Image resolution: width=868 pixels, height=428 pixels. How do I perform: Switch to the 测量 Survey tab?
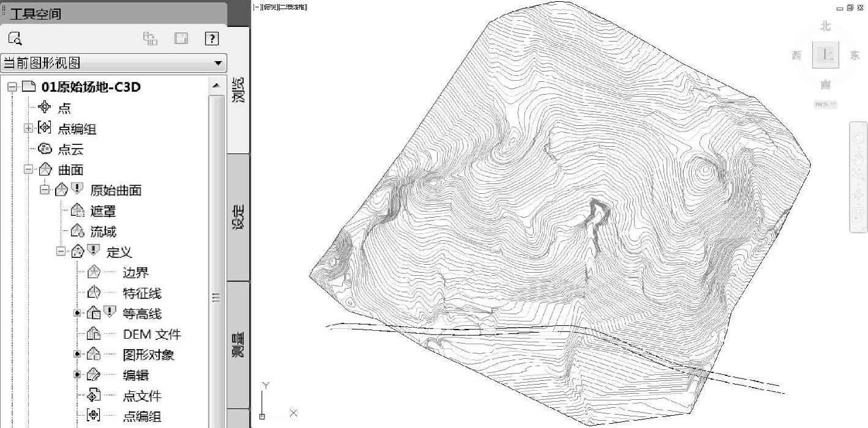238,344
